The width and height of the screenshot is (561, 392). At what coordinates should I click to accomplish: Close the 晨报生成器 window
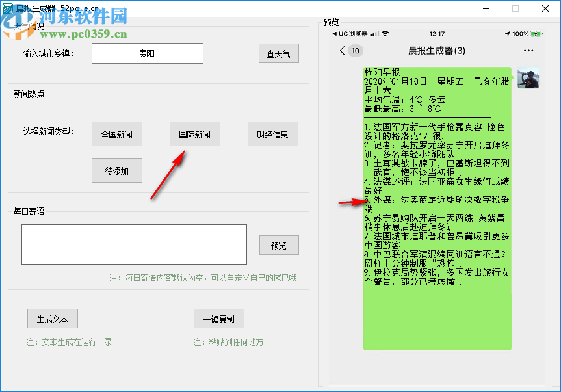point(545,8)
